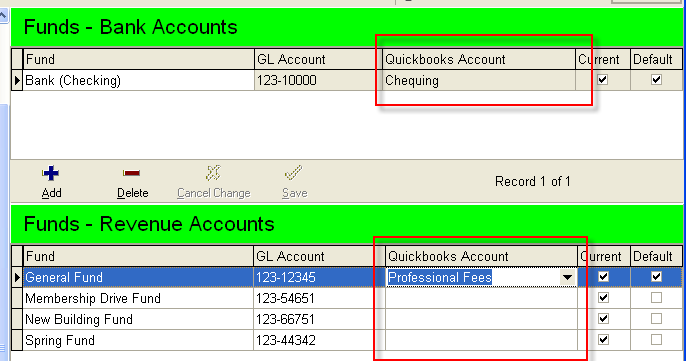
Task: Select the Bank (Checking) fund cell
Action: click(138, 81)
